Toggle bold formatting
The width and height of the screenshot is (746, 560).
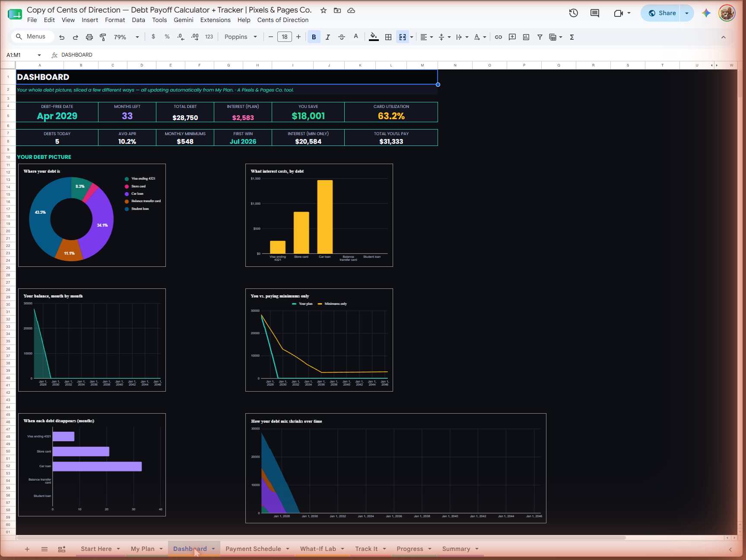tap(314, 37)
